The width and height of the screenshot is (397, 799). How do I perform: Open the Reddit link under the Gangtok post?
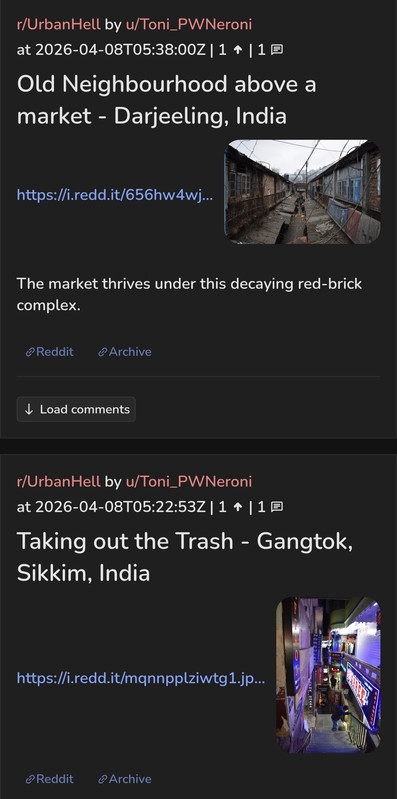tap(49, 779)
